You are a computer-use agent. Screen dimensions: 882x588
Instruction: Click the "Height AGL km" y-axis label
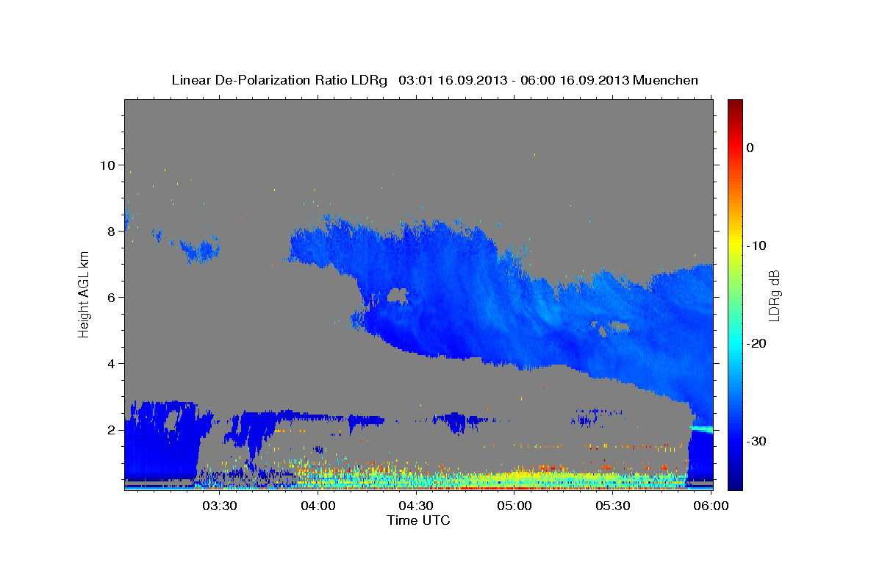(x=85, y=294)
